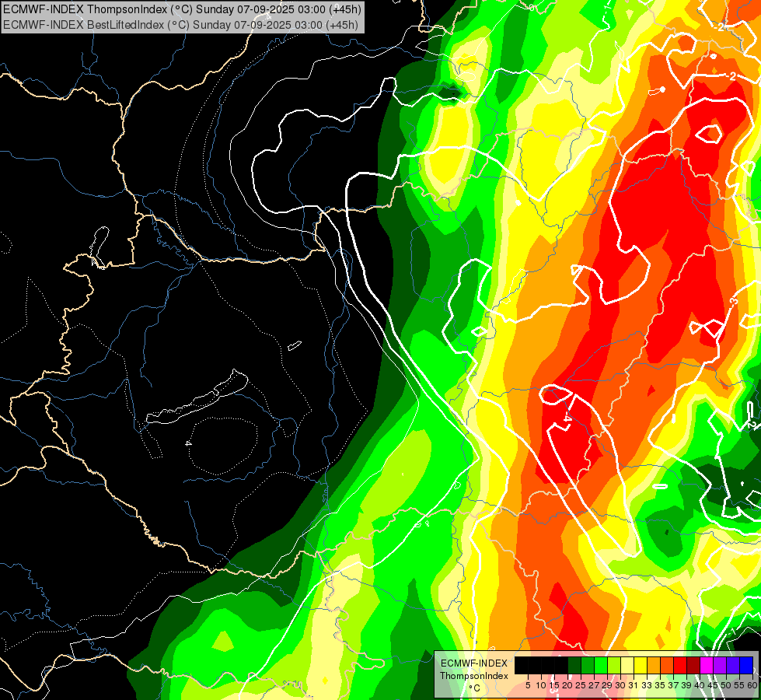The image size is (761, 700).
Task: Select the pale yellow 30-31 legend swatch
Action: [627, 665]
